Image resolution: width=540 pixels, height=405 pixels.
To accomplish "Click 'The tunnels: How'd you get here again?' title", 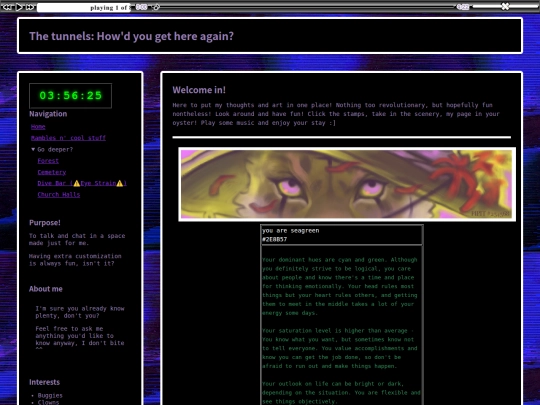I will [132, 36].
